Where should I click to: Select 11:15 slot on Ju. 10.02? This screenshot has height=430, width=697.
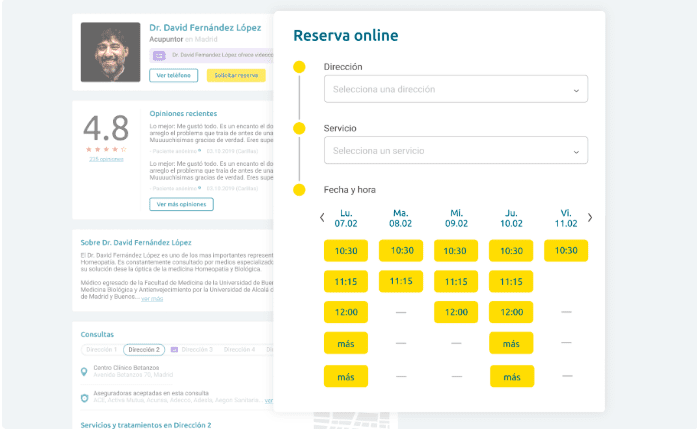tap(511, 281)
